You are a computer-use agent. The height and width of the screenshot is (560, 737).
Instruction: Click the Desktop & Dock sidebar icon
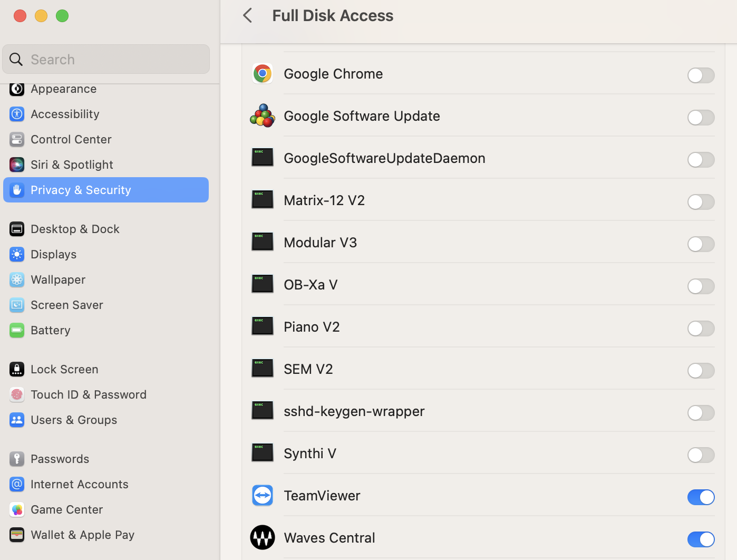[17, 229]
